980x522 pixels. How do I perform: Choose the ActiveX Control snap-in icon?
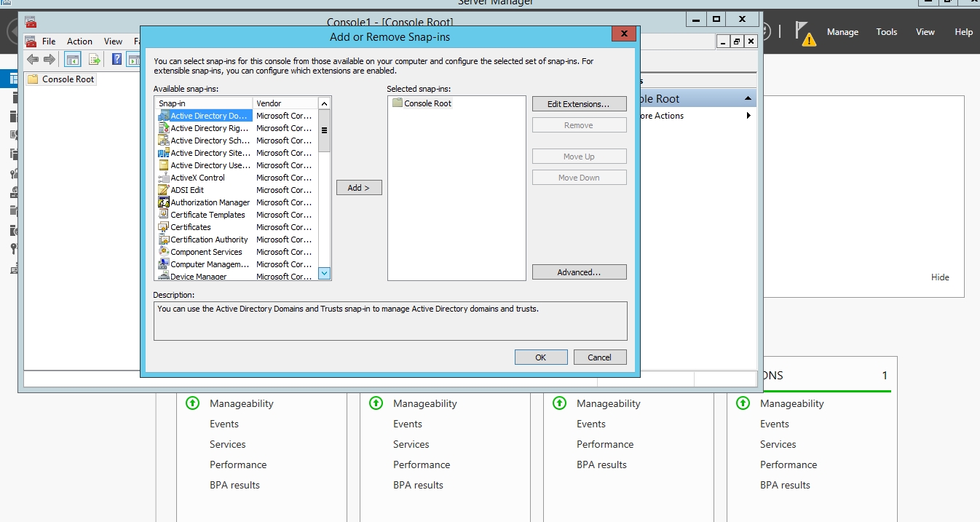coord(164,178)
